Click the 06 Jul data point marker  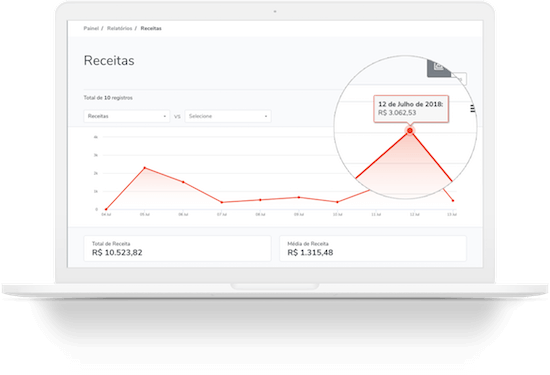tap(183, 182)
